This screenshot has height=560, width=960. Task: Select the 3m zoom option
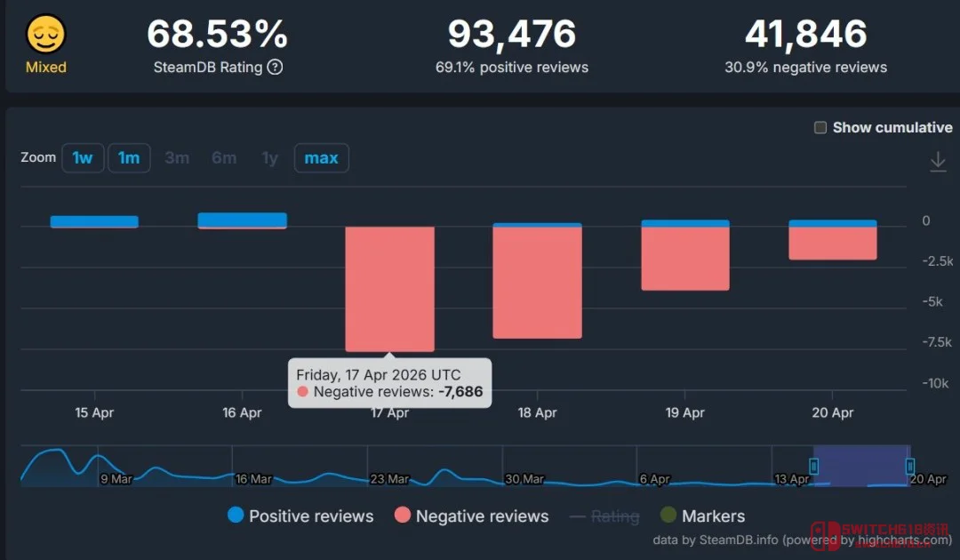click(177, 158)
